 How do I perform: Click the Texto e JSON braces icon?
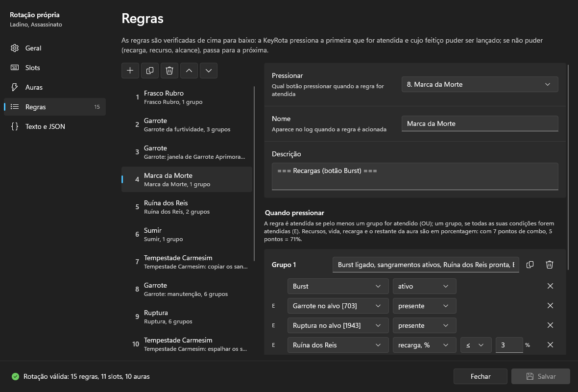click(15, 126)
